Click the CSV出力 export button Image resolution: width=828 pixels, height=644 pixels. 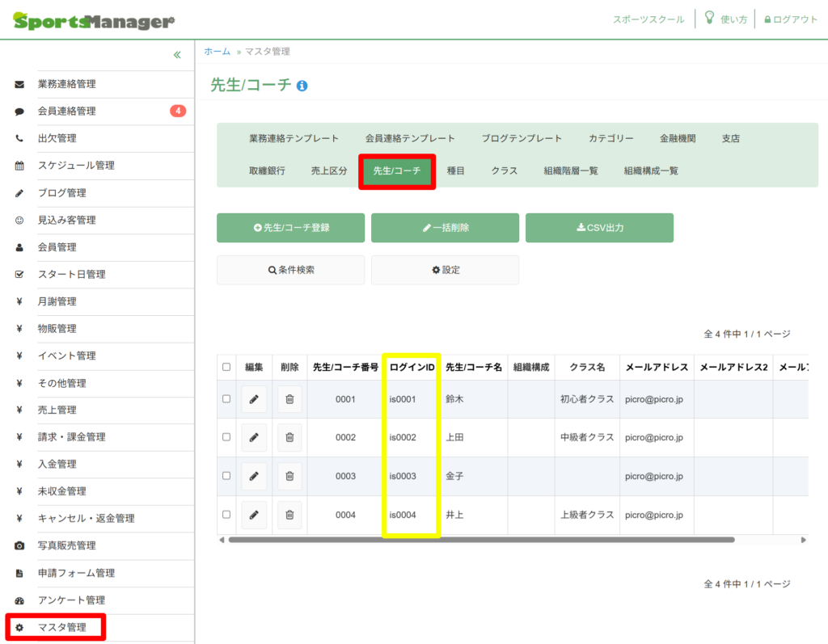click(599, 228)
